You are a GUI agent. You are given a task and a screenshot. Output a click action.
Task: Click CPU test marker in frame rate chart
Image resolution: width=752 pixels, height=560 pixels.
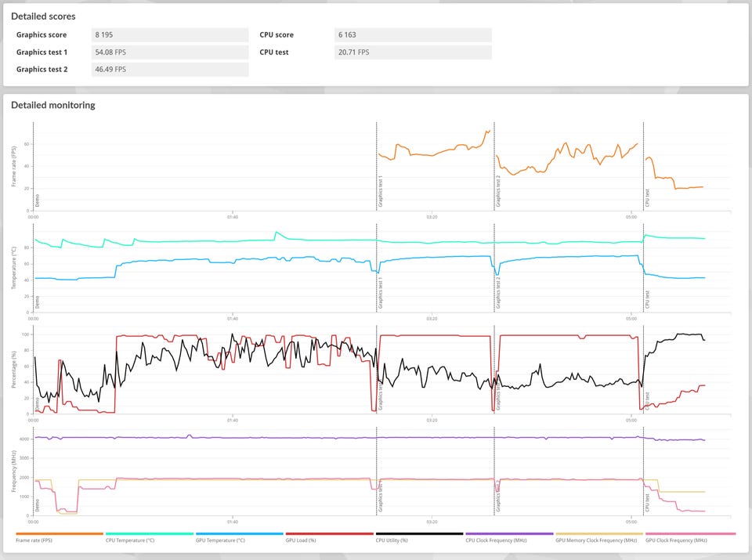pyautogui.click(x=648, y=198)
